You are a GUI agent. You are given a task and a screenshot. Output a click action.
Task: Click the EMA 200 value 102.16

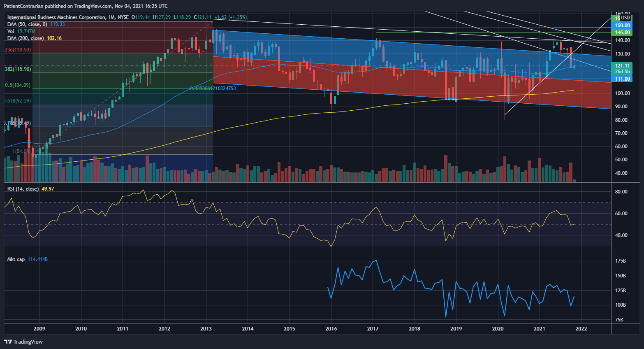point(54,38)
